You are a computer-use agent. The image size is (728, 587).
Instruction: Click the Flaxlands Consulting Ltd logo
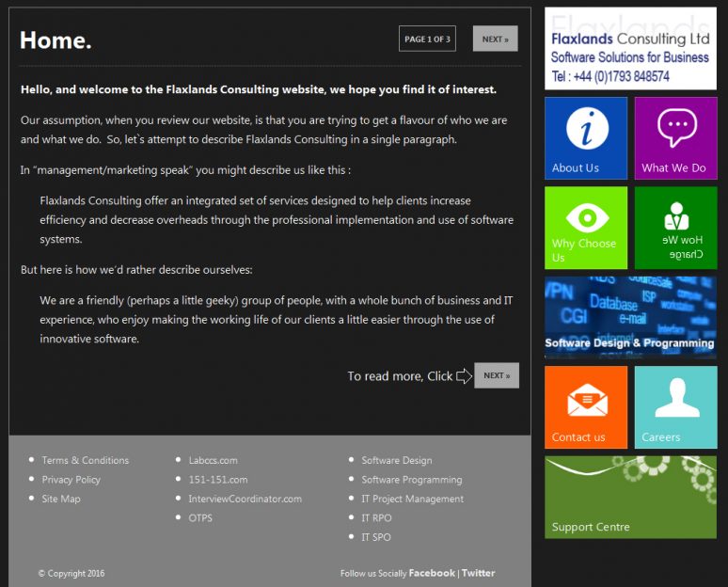[x=630, y=49]
